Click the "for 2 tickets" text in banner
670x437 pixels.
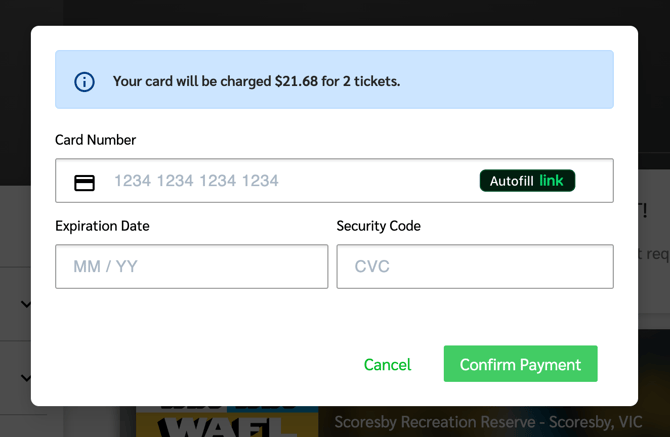point(361,81)
